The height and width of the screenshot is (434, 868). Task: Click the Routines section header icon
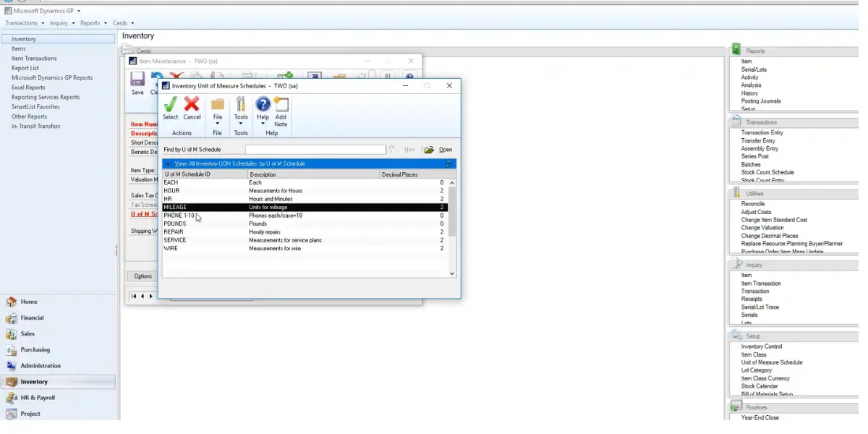(736, 407)
